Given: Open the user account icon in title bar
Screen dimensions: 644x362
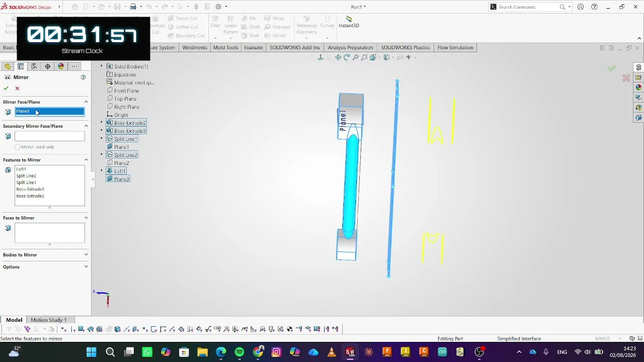Looking at the screenshot, I should tap(581, 7).
